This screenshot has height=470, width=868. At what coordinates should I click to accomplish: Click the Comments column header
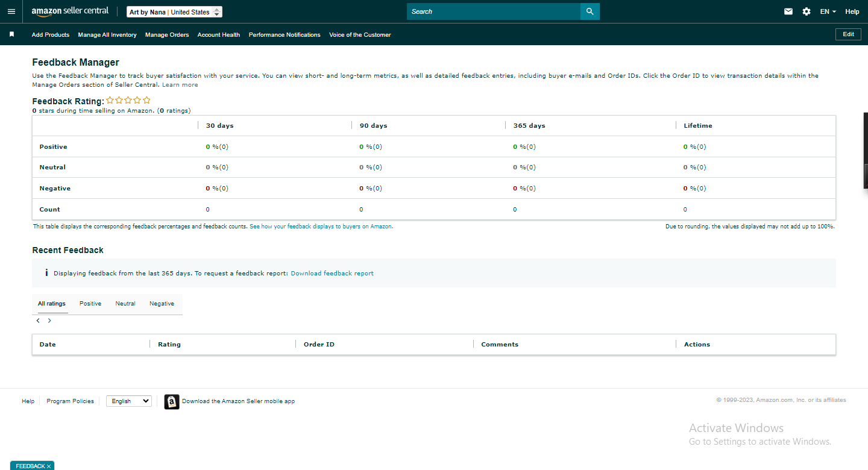click(x=500, y=345)
